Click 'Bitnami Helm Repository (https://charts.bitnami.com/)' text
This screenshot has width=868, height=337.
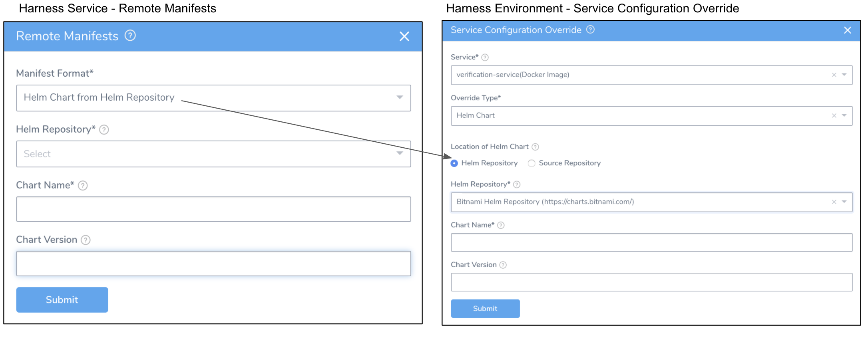point(545,202)
